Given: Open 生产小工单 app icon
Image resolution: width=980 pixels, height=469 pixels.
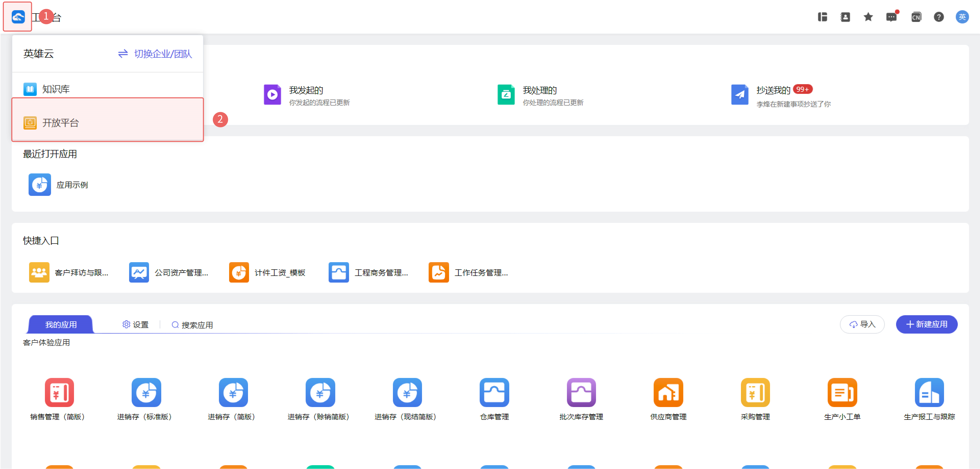Looking at the screenshot, I should (842, 392).
